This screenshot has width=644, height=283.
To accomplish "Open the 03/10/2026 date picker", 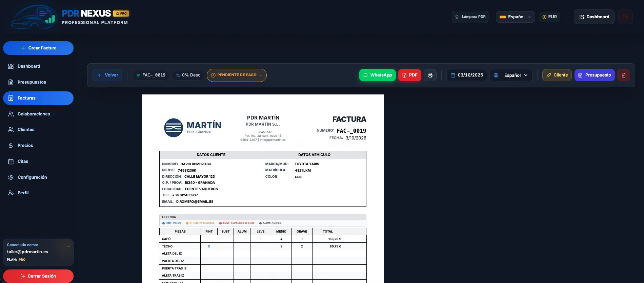I will coord(467,75).
